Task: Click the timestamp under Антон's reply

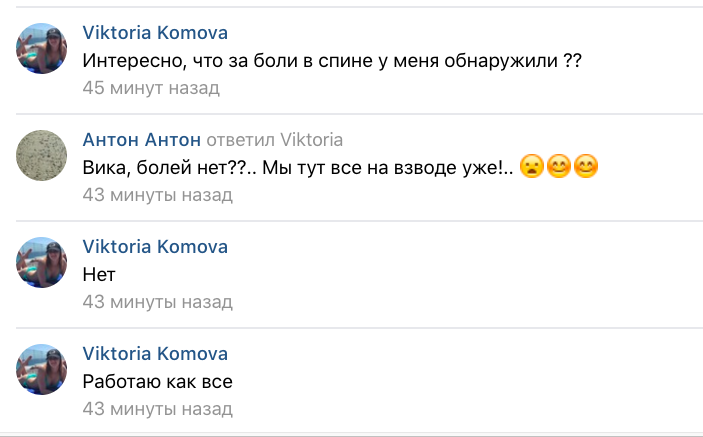Action: [157, 194]
